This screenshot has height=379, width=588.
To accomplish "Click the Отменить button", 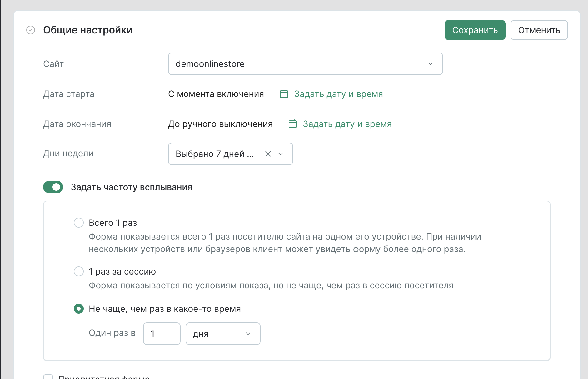I will (539, 30).
